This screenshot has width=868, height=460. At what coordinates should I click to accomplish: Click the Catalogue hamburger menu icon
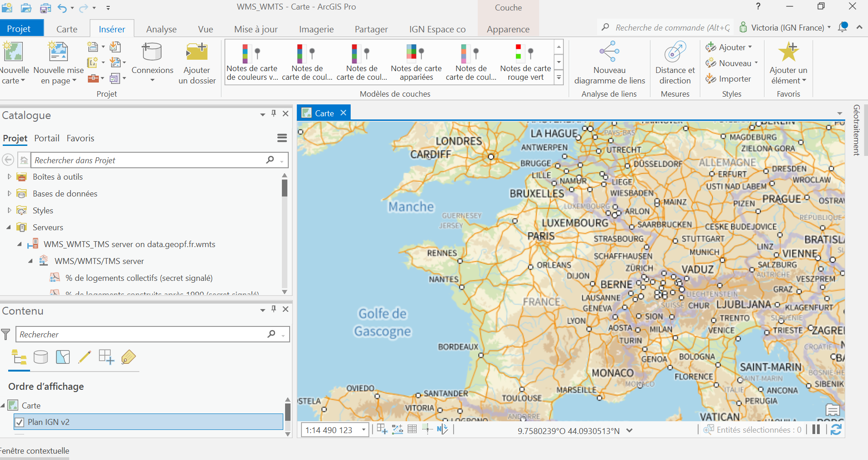tap(282, 138)
